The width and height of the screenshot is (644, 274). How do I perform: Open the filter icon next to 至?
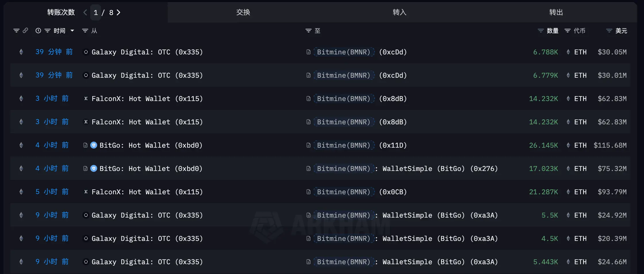(x=308, y=31)
